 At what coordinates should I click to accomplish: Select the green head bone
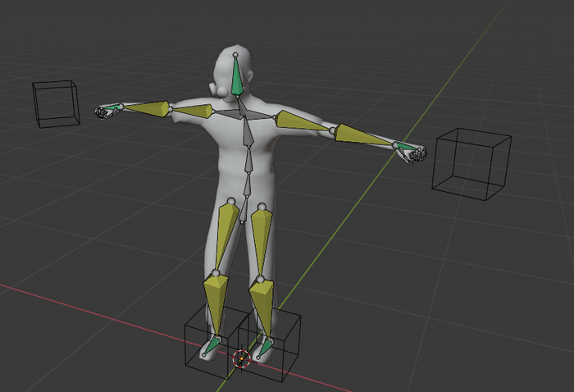tap(237, 80)
